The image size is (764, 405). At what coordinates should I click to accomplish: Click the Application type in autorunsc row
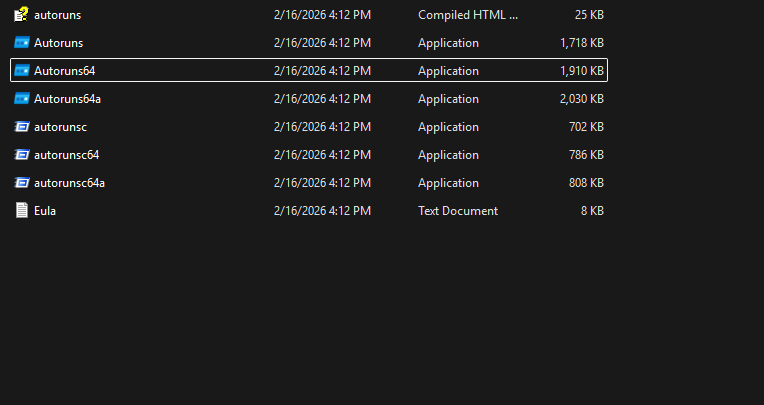pos(448,127)
